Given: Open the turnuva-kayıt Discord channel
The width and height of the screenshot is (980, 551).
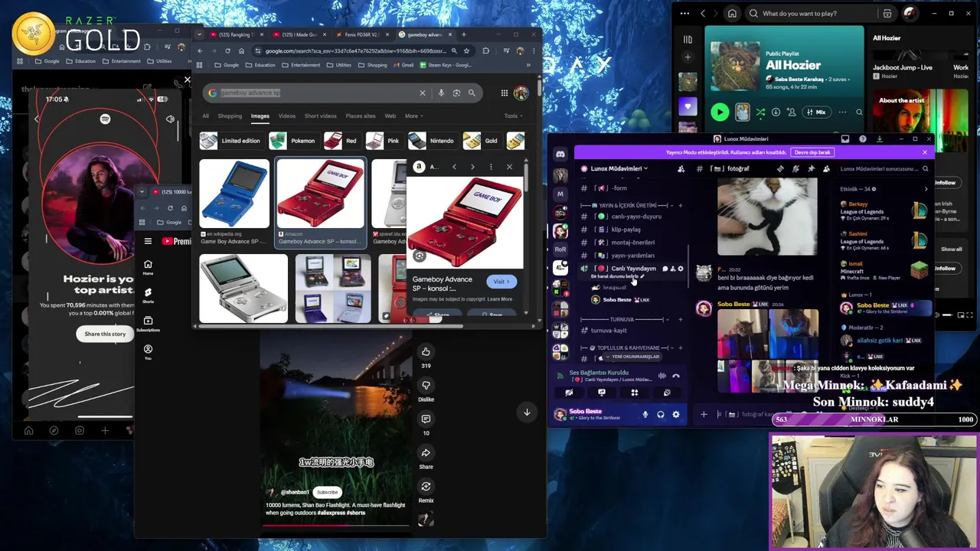Looking at the screenshot, I should coord(609,331).
